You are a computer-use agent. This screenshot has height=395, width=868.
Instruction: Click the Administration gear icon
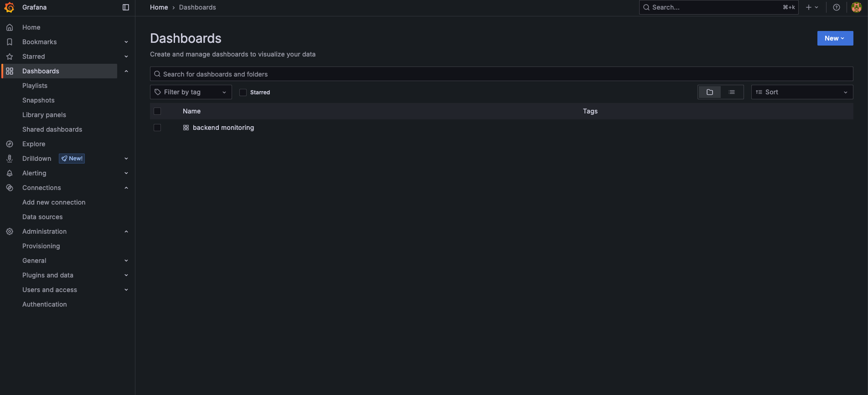pos(10,231)
